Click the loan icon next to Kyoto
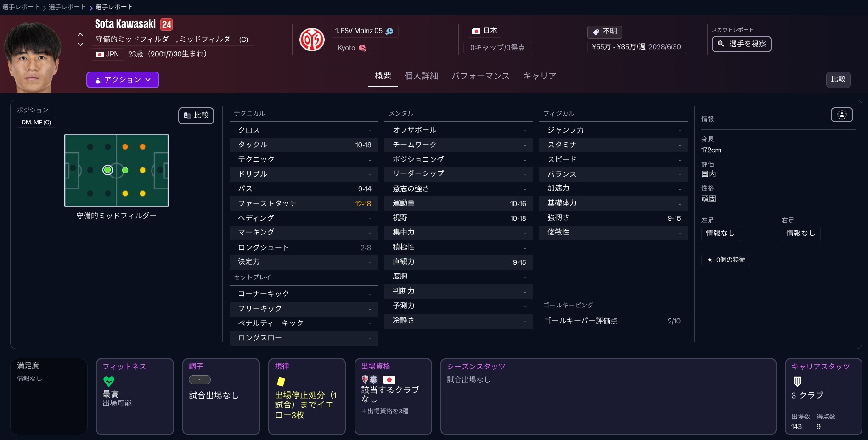The image size is (868, 440). (362, 48)
